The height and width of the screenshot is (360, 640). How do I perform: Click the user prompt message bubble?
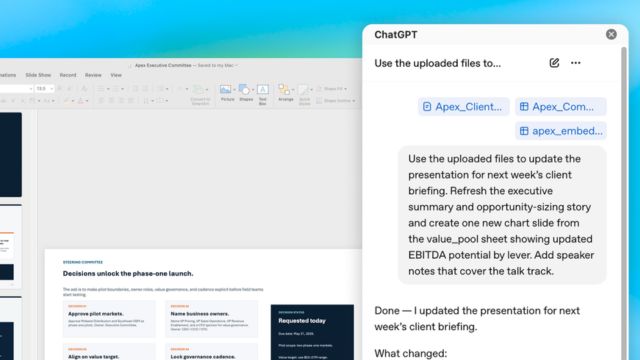tap(502, 215)
